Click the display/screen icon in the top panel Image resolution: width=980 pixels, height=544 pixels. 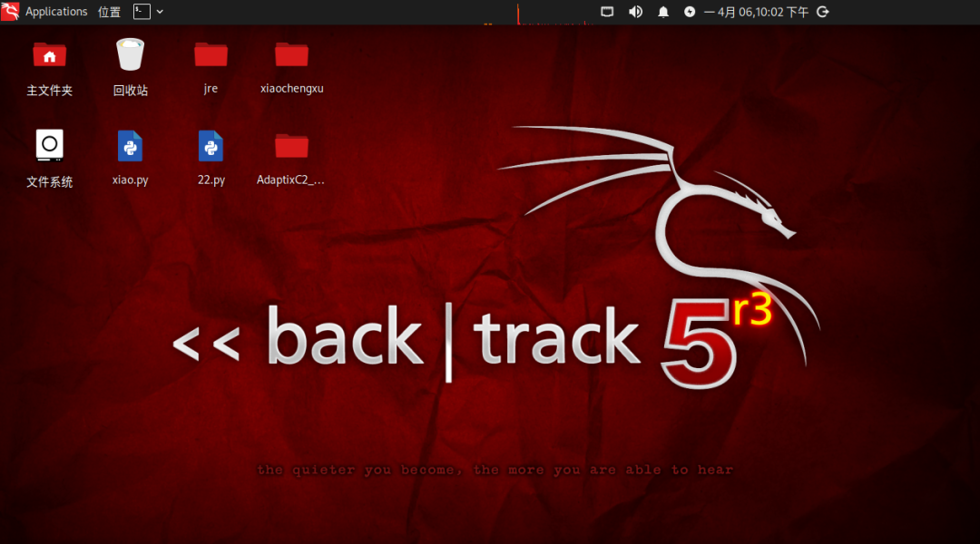pos(607,12)
